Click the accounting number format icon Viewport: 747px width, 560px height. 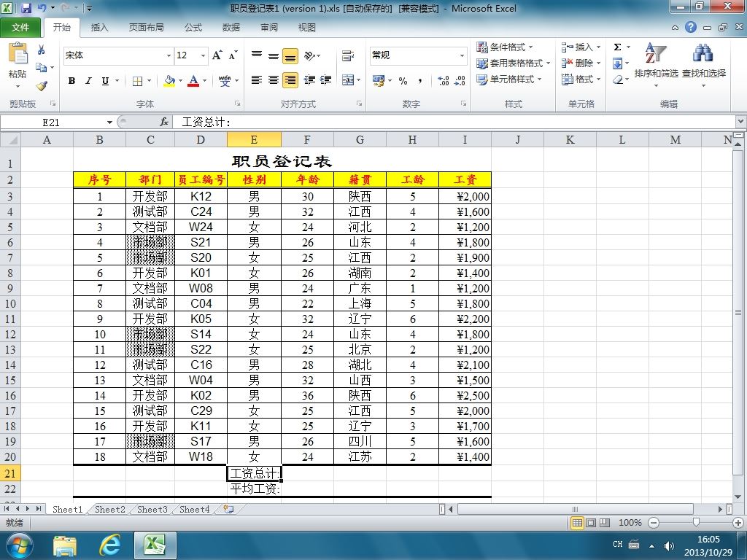[379, 80]
